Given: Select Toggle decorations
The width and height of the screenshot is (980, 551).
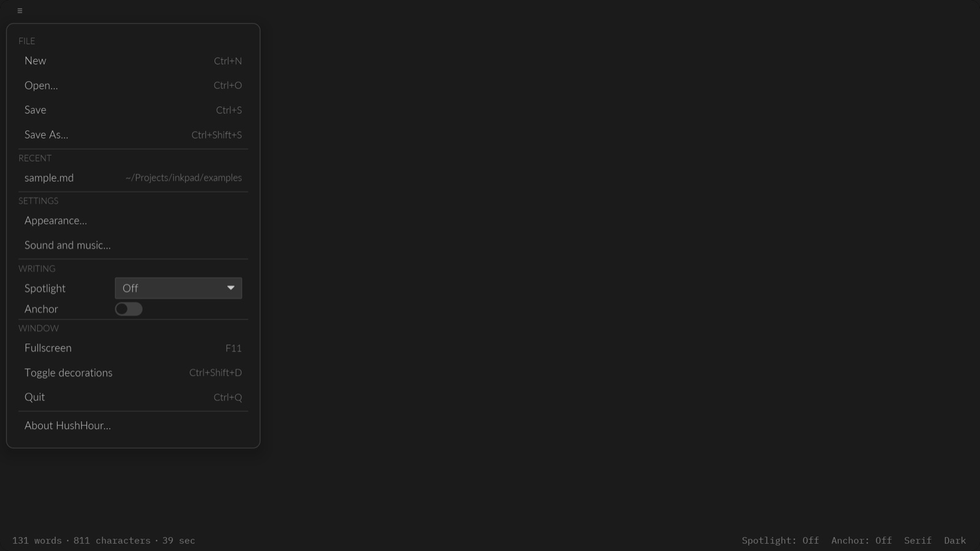Looking at the screenshot, I should click(x=133, y=372).
